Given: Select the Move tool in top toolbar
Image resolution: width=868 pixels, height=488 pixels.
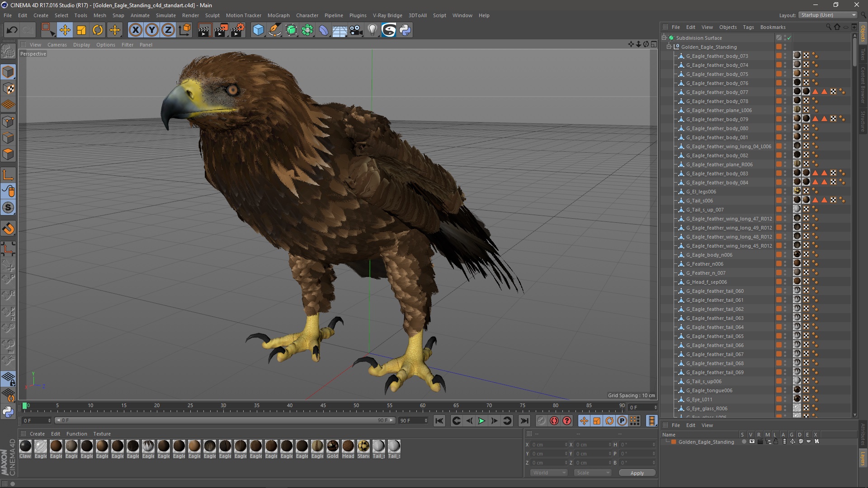Looking at the screenshot, I should pos(65,30).
